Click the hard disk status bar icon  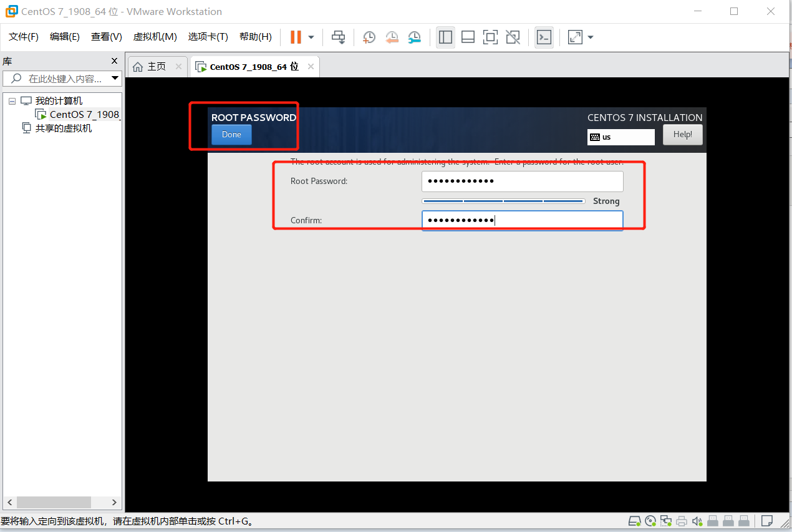(635, 521)
